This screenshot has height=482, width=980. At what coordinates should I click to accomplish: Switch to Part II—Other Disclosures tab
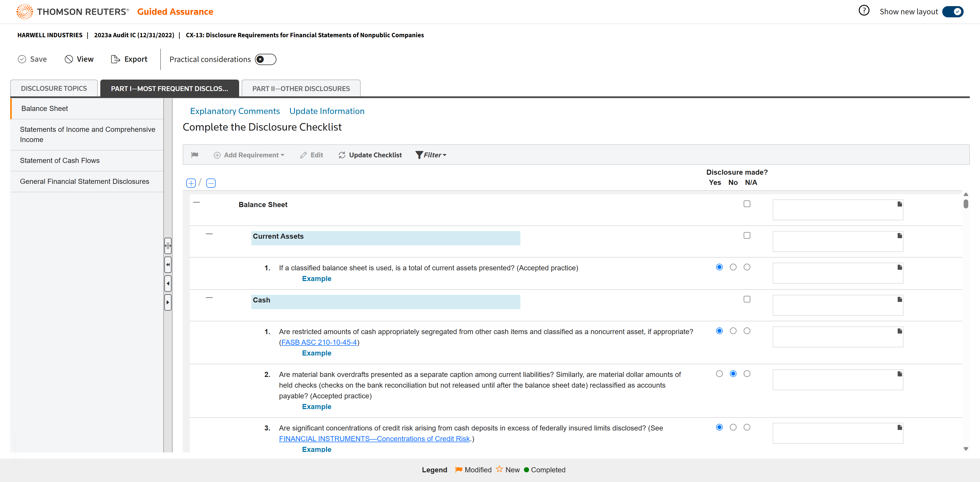click(x=301, y=88)
